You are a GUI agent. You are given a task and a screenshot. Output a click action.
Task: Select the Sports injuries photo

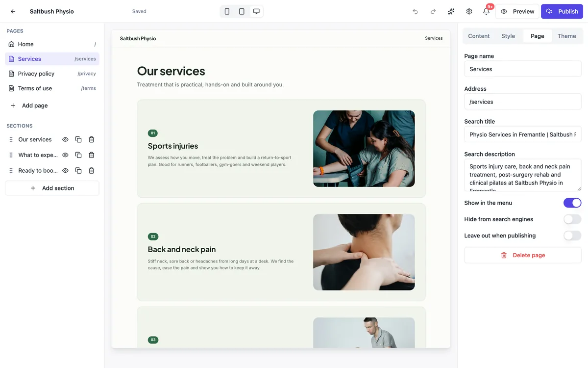364,149
